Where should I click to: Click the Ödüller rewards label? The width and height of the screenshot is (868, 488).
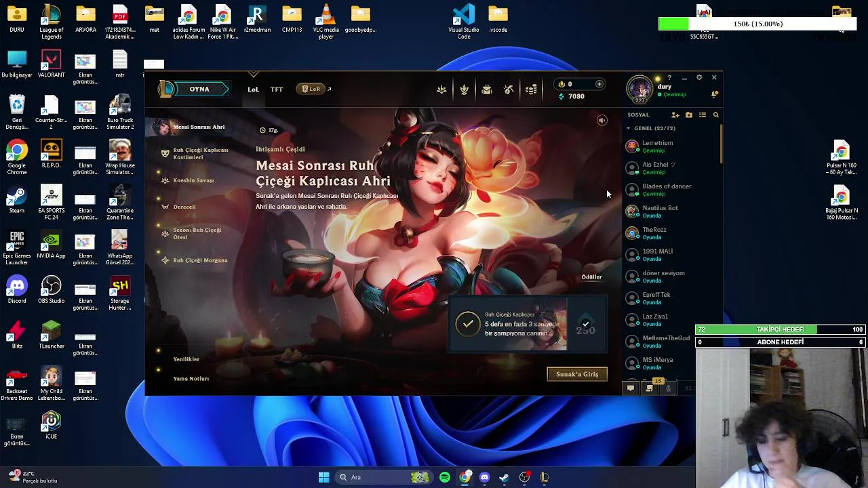click(591, 277)
